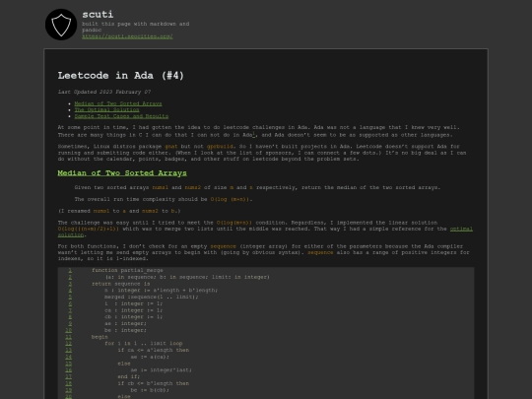The height and width of the screenshot is (399, 532).
Task: Click code line number 10
Action: [x=69, y=330]
